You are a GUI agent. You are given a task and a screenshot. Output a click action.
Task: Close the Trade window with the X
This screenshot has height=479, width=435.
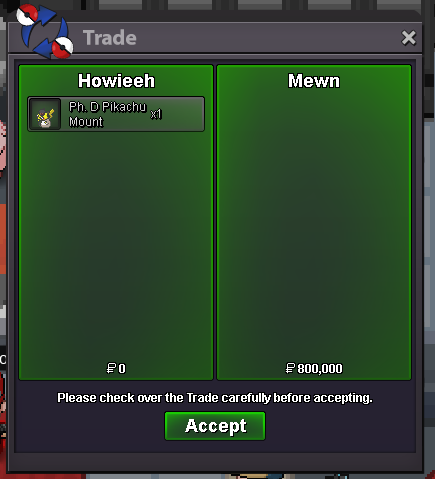click(408, 38)
